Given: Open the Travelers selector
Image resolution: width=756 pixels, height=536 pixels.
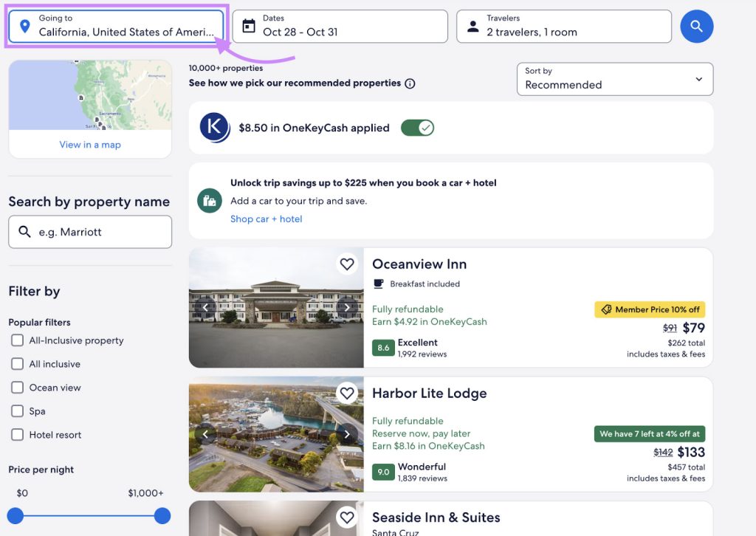Looking at the screenshot, I should tap(563, 27).
